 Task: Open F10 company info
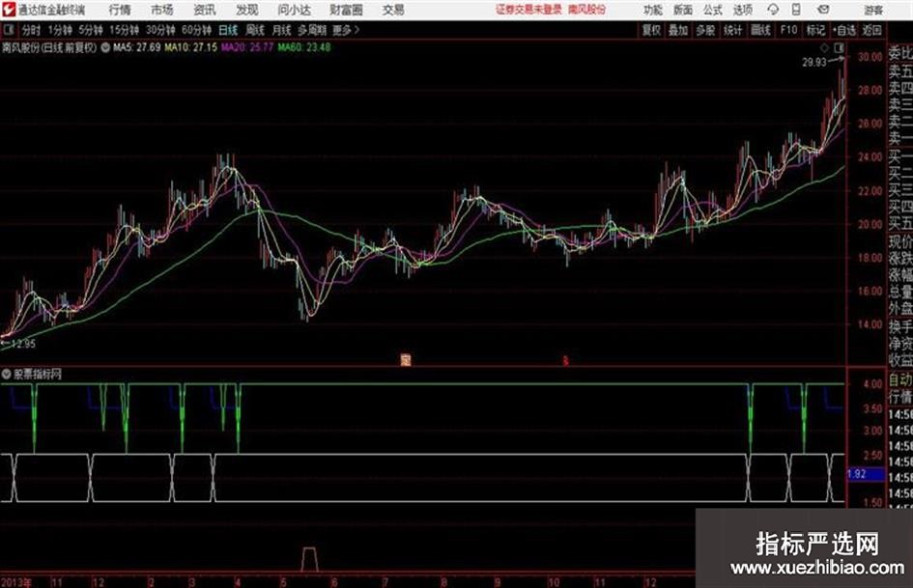(789, 30)
